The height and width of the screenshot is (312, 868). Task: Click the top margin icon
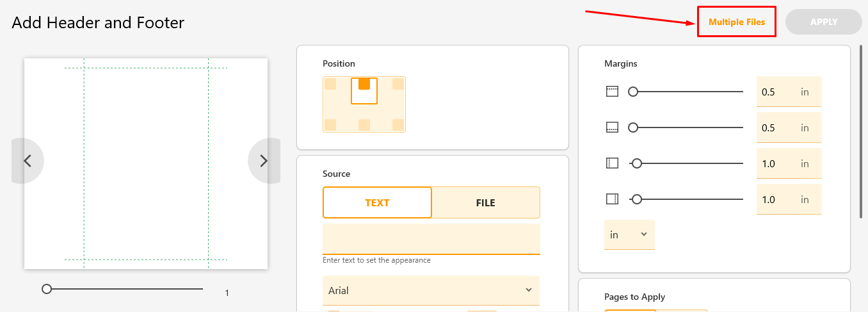pos(612,92)
